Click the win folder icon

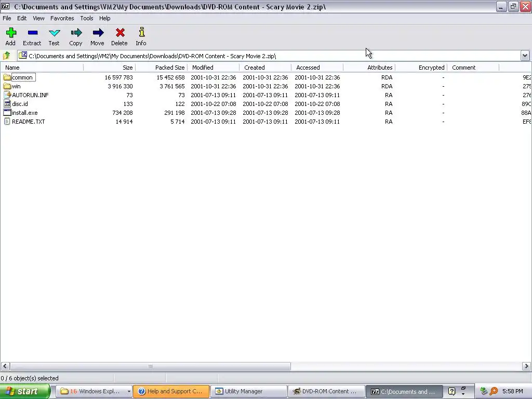(7, 86)
